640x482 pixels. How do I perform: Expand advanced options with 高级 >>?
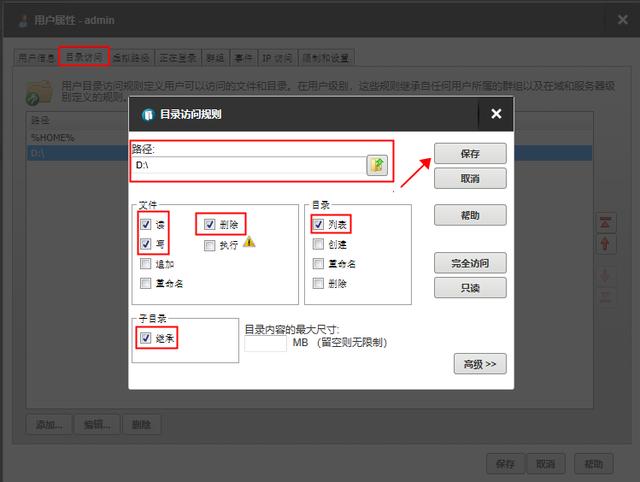[479, 364]
